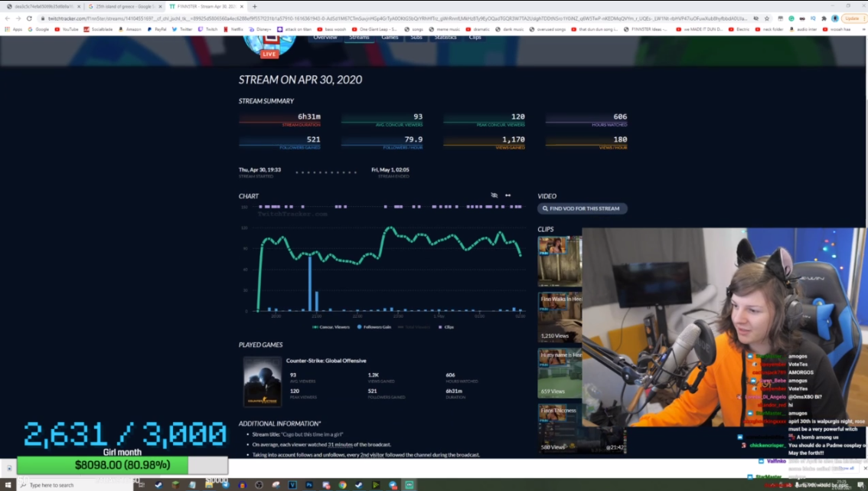Open the 'attack on titan' bookmark
The height and width of the screenshot is (491, 868).
295,29
